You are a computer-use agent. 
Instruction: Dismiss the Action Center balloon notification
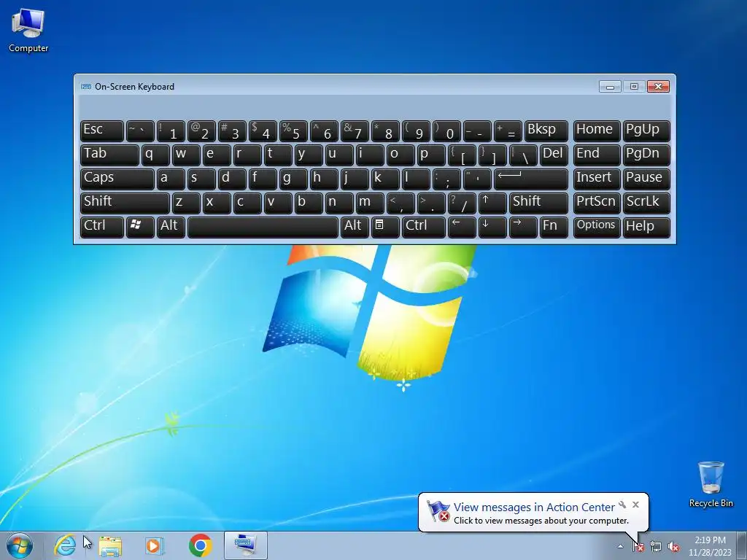635,505
